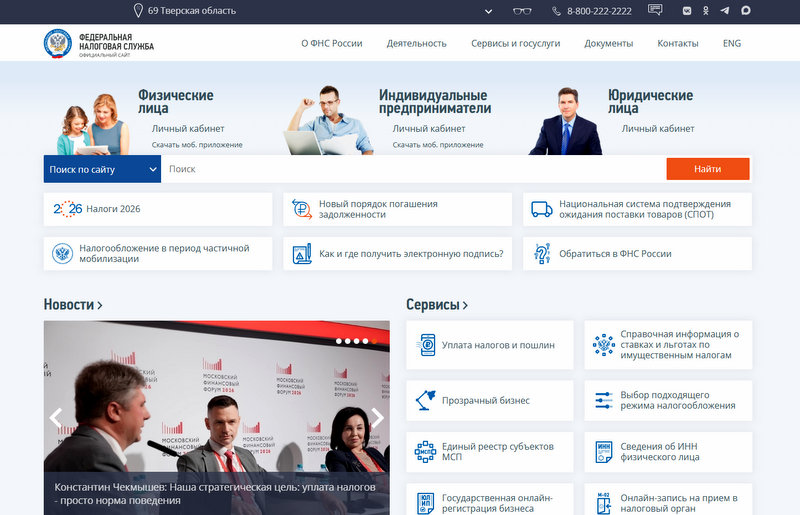The image size is (800, 515).
Task: Click the woman and girl Физические лица photo
Action: [93, 124]
